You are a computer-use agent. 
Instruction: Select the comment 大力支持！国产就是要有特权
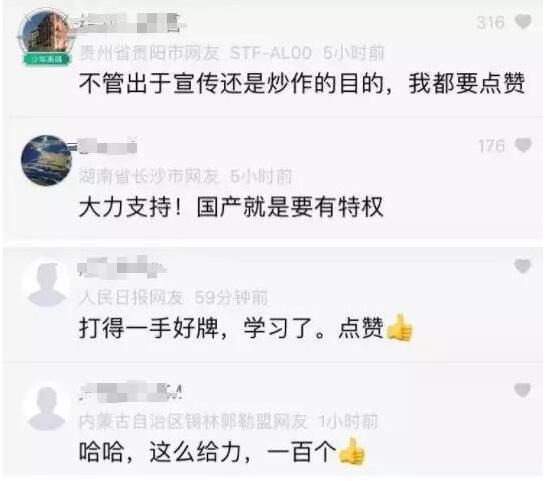pyautogui.click(x=231, y=207)
